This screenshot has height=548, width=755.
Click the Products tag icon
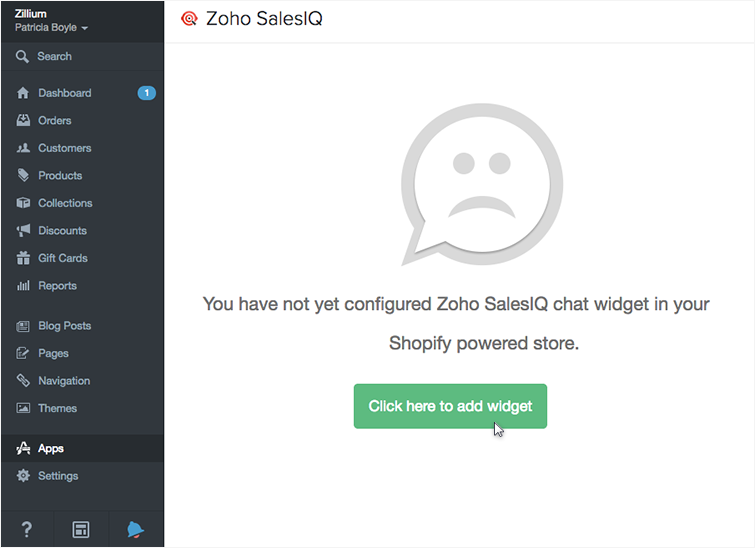point(23,176)
